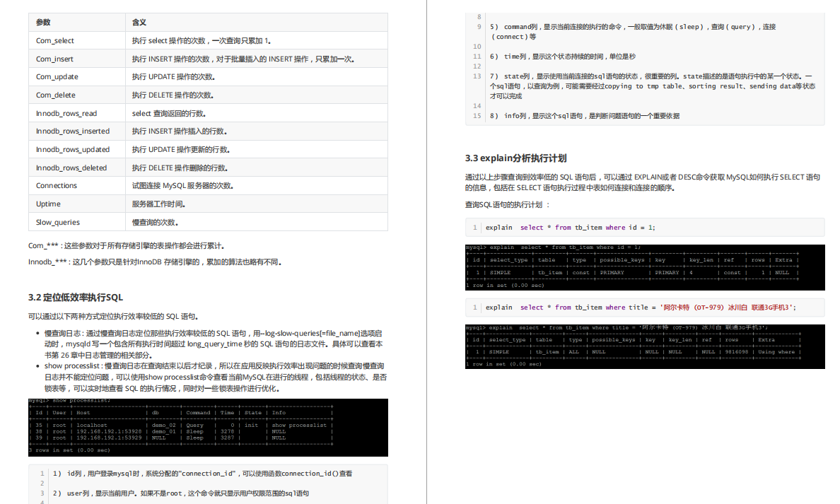The width and height of the screenshot is (840, 504).
Task: Click the 'Innodb_rows_deleted' parameter cell
Action: click(x=76, y=168)
